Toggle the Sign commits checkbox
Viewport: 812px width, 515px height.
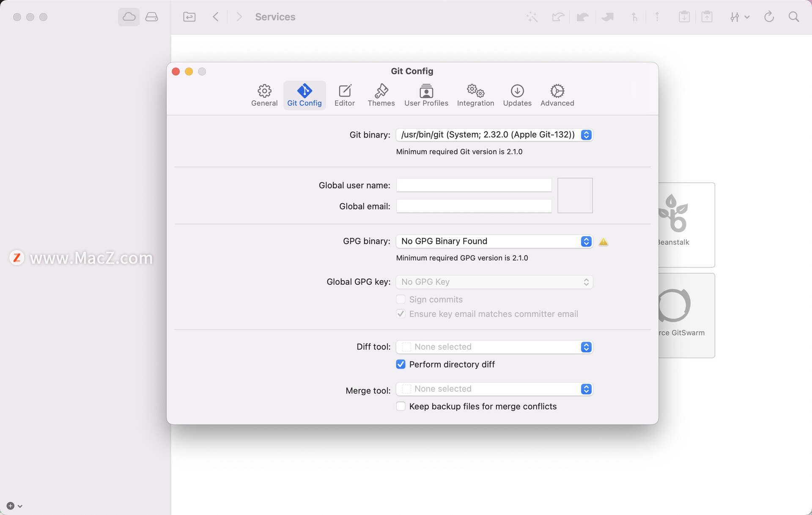coord(401,300)
